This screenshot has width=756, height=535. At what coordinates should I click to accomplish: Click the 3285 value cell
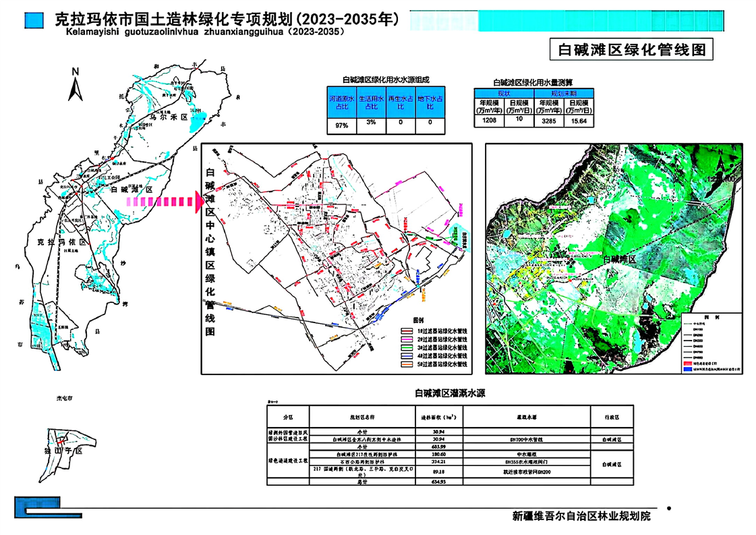click(549, 121)
